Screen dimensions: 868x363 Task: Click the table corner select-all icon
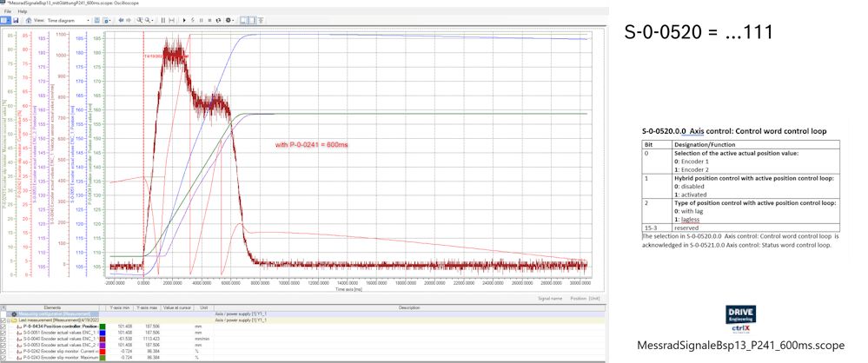pyautogui.click(x=3, y=307)
